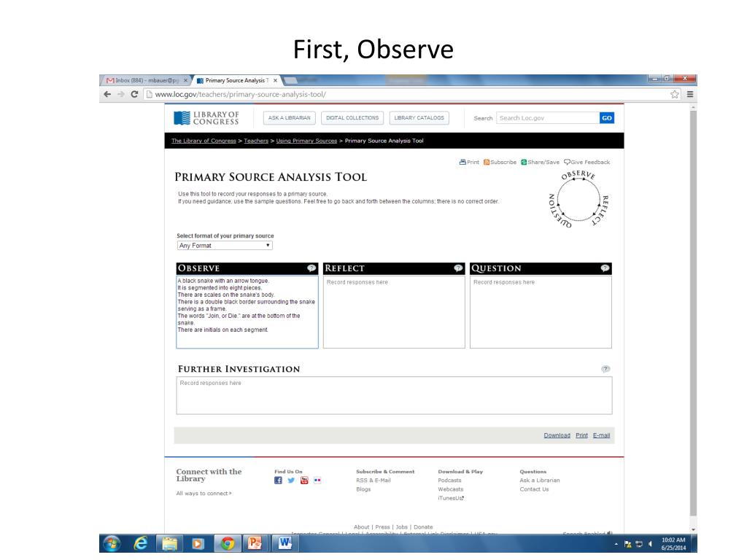Open RSS & E-Mail footer link

pos(373,481)
